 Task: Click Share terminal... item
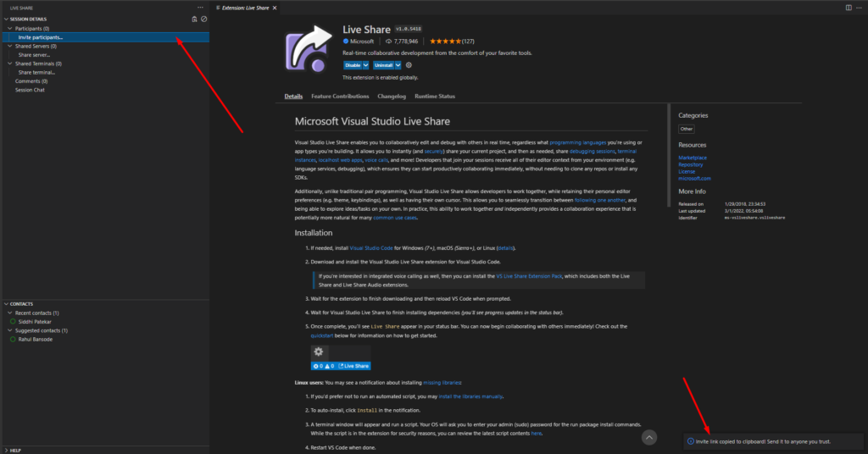36,73
